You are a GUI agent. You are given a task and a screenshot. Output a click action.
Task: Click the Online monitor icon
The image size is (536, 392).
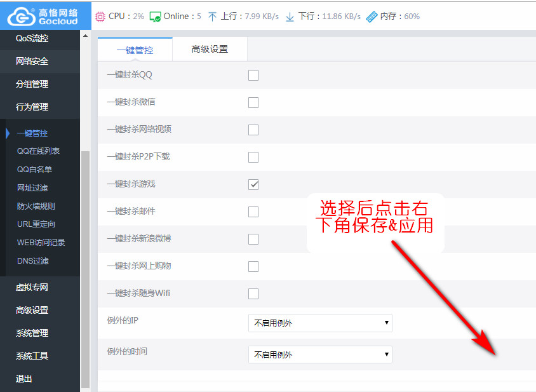pos(155,17)
